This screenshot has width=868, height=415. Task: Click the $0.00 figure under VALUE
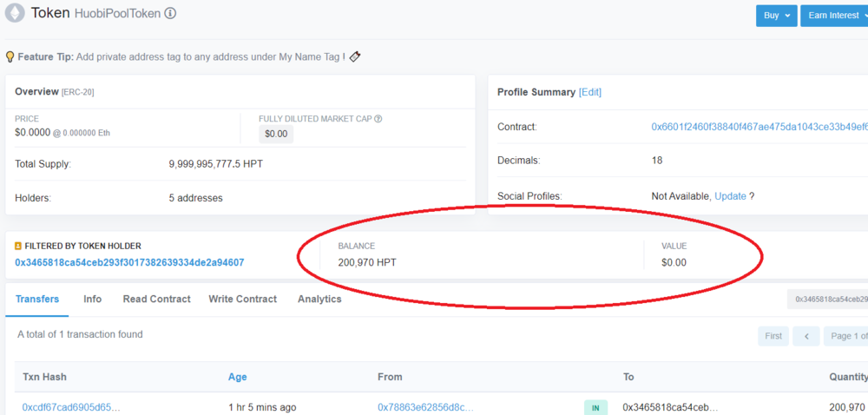(x=674, y=262)
